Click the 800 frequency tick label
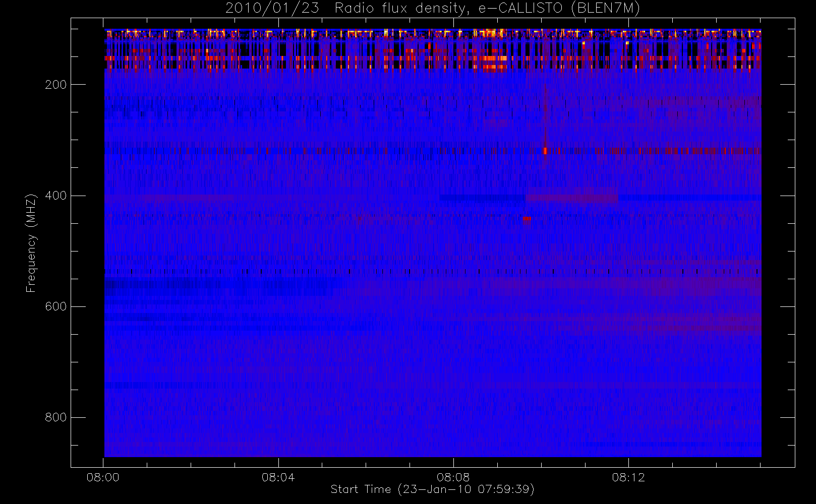The image size is (816, 504). click(55, 417)
